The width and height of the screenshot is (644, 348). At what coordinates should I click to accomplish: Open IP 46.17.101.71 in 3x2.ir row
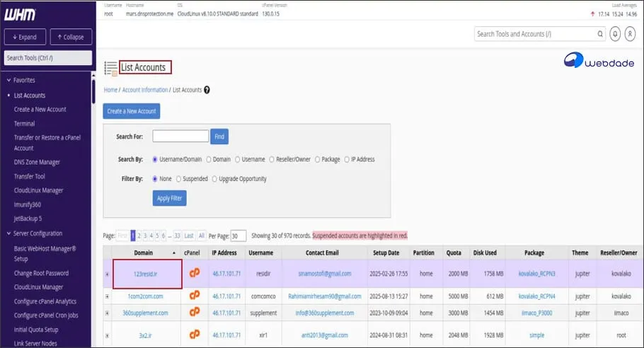point(226,335)
